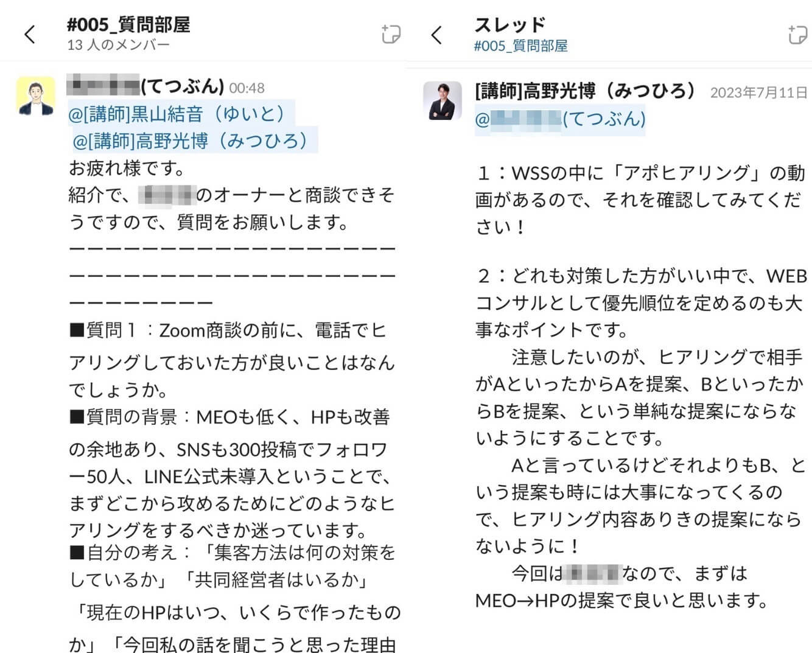Tap the sender name [講師]高野光博（みつひろ）
Image resolution: width=812 pixels, height=653 pixels.
coord(586,91)
